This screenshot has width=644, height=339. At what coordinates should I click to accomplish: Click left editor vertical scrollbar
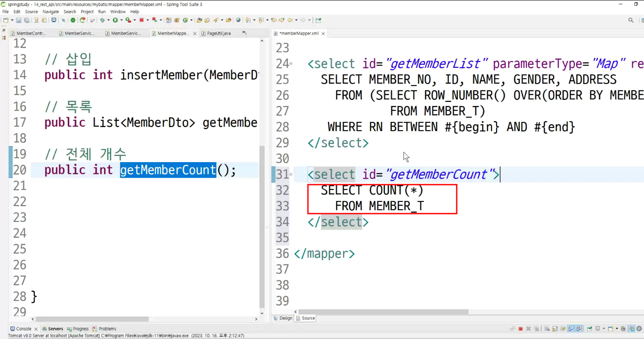click(262, 226)
